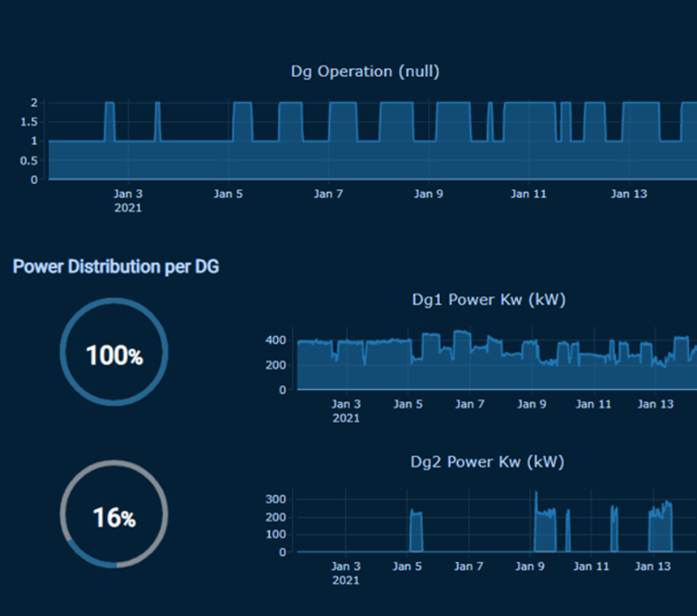Click Jan 5 label on Dg2 Power axis
This screenshot has width=697, height=616.
pyautogui.click(x=408, y=566)
